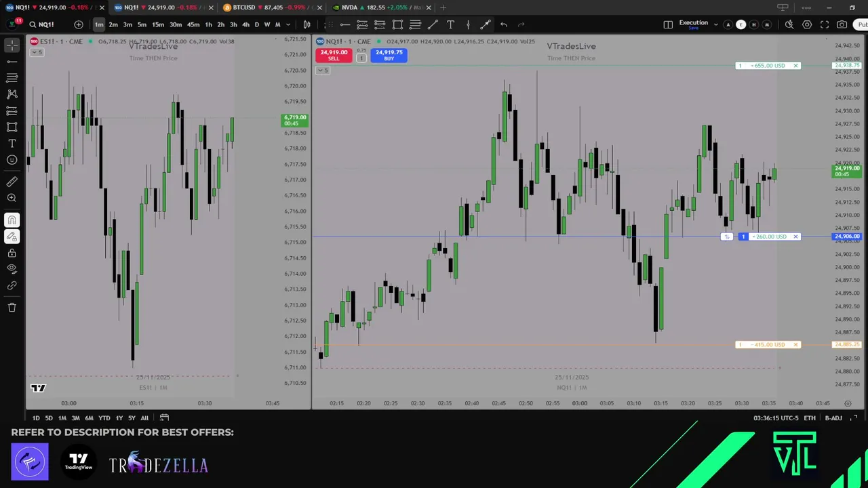868x488 pixels.
Task: Click the text T tool in top toolbar
Action: (x=450, y=24)
